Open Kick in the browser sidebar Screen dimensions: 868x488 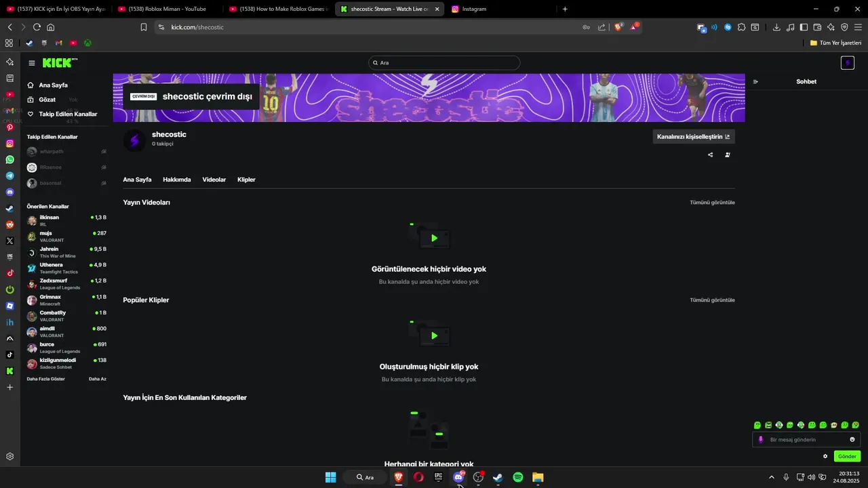9,371
